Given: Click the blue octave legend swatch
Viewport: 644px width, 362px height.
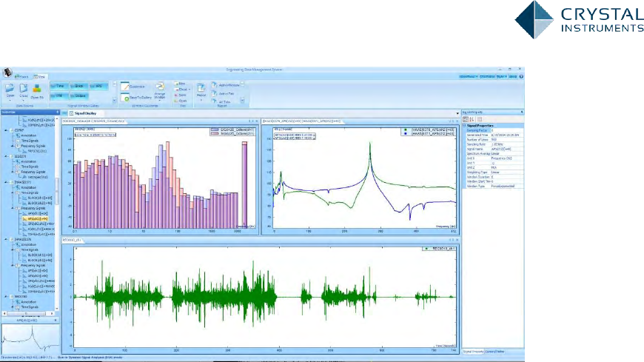Looking at the screenshot, I should pos(215,130).
